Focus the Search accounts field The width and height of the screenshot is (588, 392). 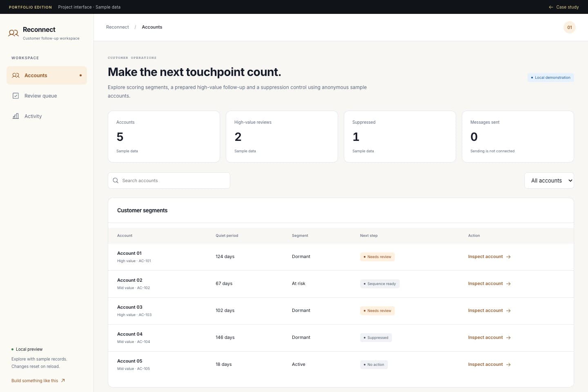(169, 180)
